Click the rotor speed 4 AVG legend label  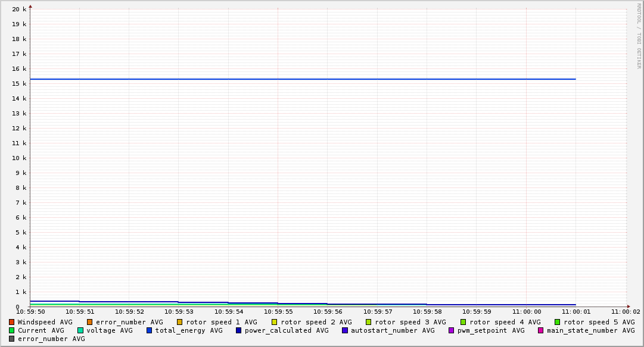pos(505,322)
